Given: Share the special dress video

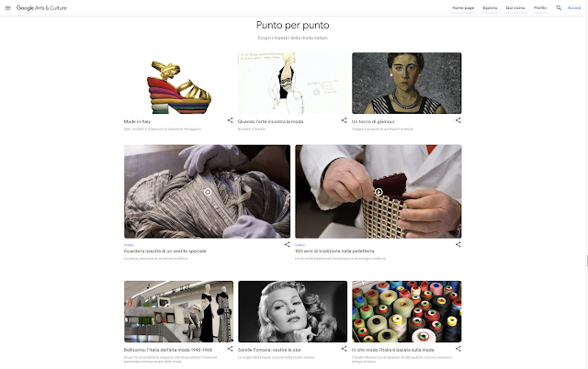Looking at the screenshot, I should tap(287, 244).
